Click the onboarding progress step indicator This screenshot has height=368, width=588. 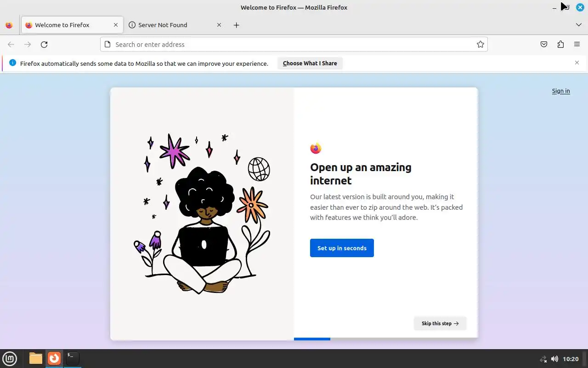[386, 339]
